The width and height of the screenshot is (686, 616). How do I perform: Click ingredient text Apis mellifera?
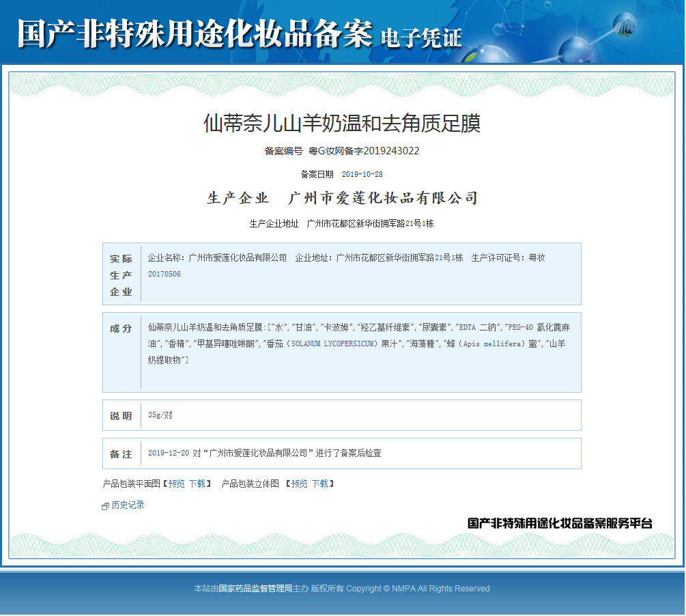[492, 344]
